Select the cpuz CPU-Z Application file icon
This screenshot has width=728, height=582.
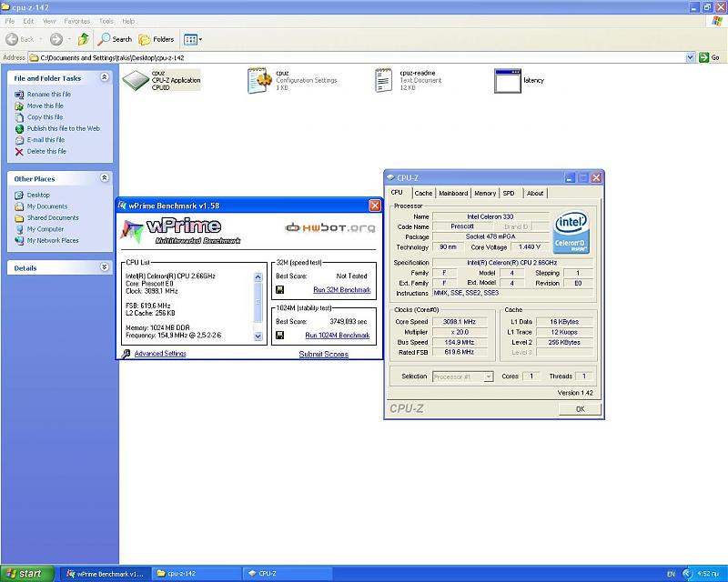(136, 80)
